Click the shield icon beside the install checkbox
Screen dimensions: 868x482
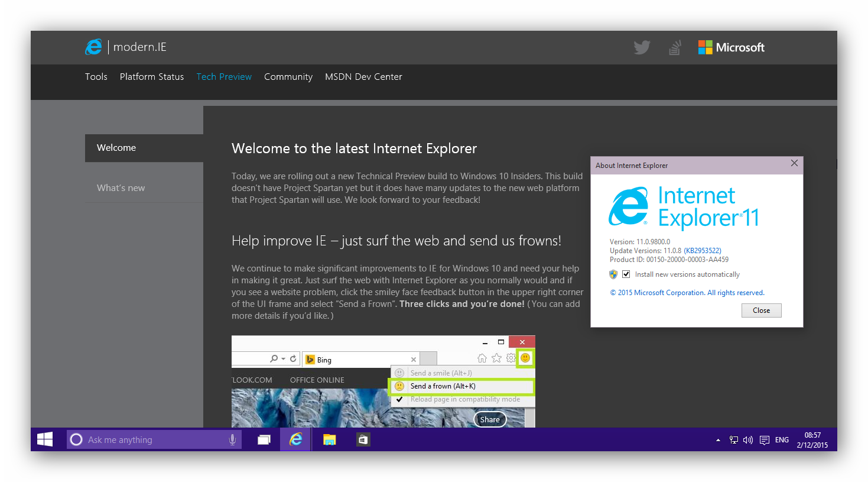(x=613, y=274)
